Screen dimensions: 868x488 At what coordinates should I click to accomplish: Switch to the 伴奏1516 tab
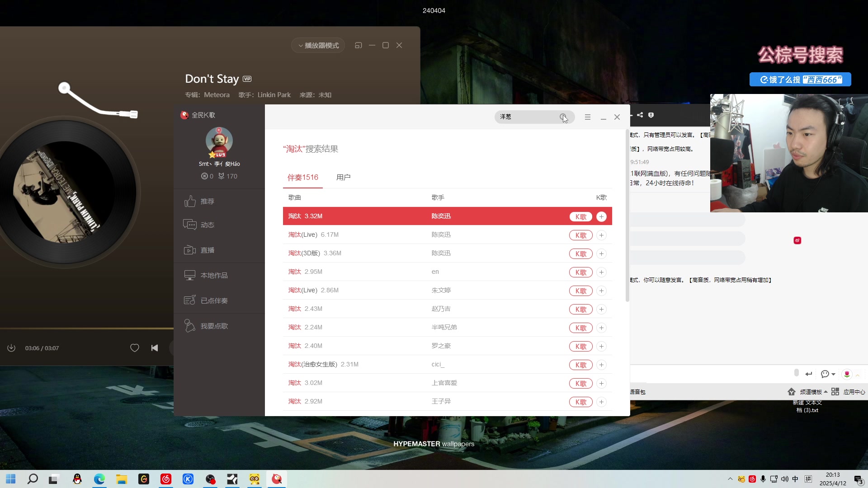pos(303,178)
